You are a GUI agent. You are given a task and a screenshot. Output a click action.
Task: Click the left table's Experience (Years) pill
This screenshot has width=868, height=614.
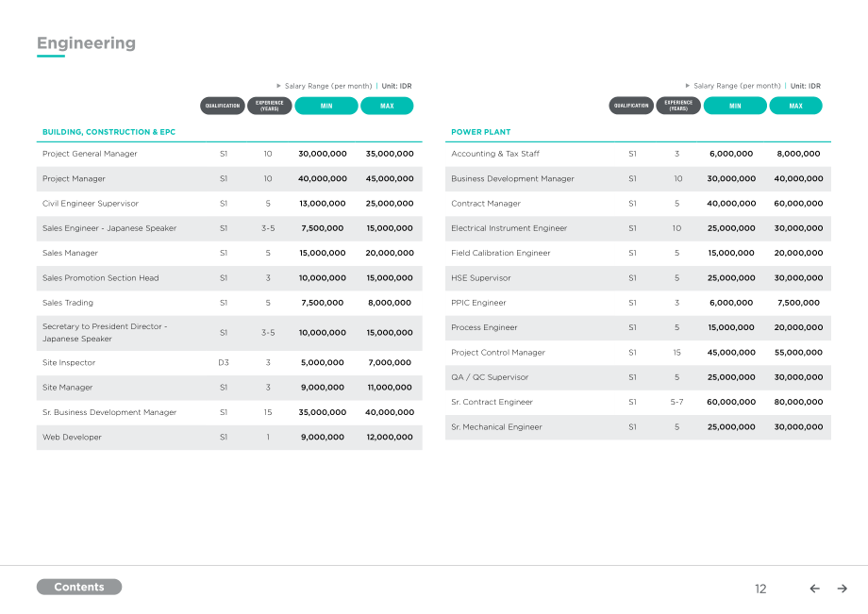[x=270, y=106]
